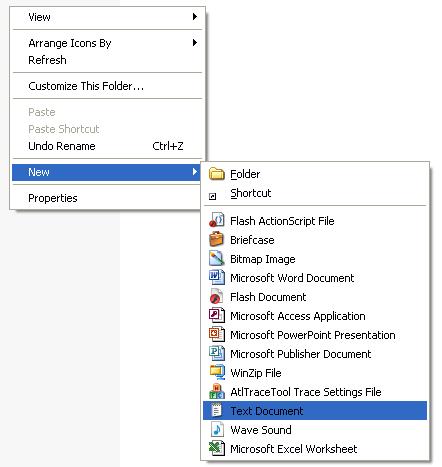The width and height of the screenshot is (442, 467).
Task: Click the Microsoft Access Application icon
Action: coord(217,315)
